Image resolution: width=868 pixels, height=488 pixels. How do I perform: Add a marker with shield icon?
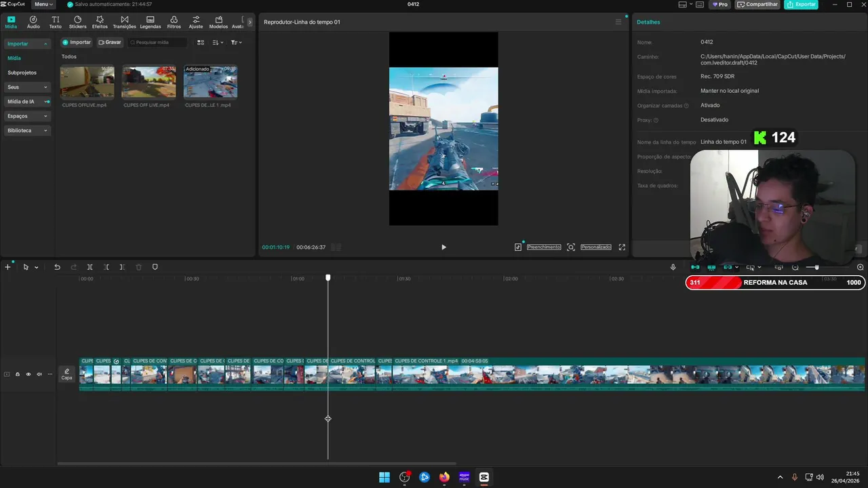click(155, 267)
